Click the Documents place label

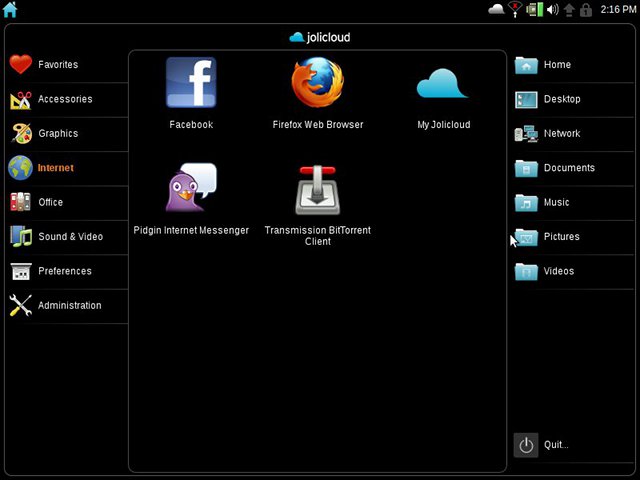point(569,168)
